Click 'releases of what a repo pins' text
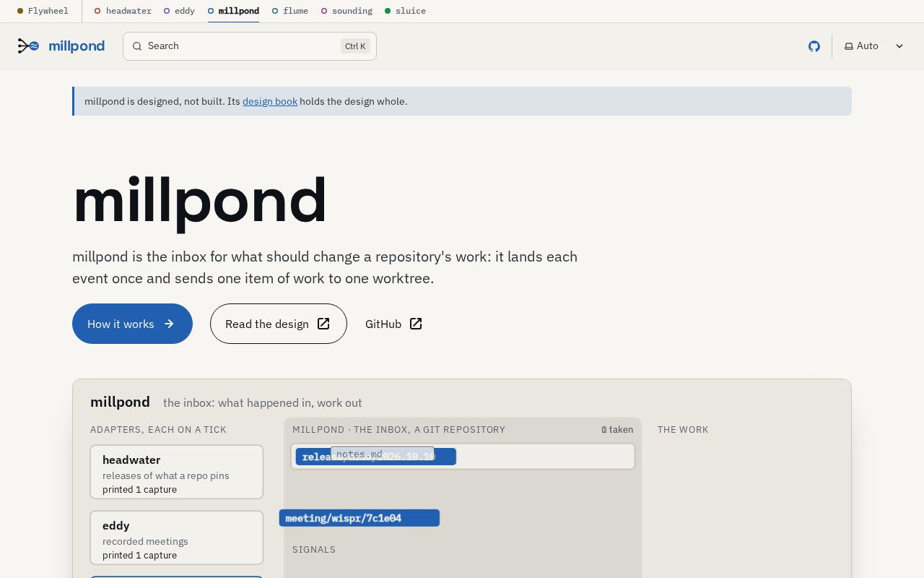This screenshot has height=578, width=924. coord(166,475)
